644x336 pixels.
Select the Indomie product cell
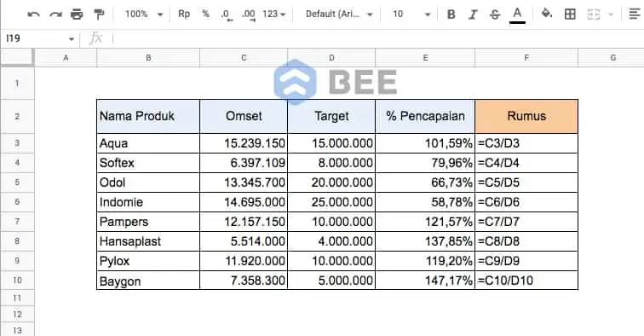[x=148, y=202]
